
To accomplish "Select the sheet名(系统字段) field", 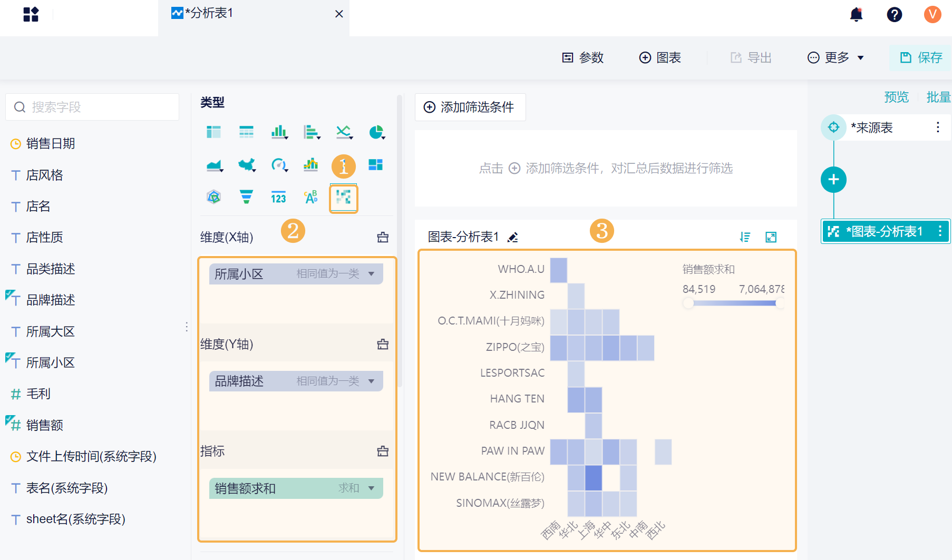I will (x=76, y=519).
